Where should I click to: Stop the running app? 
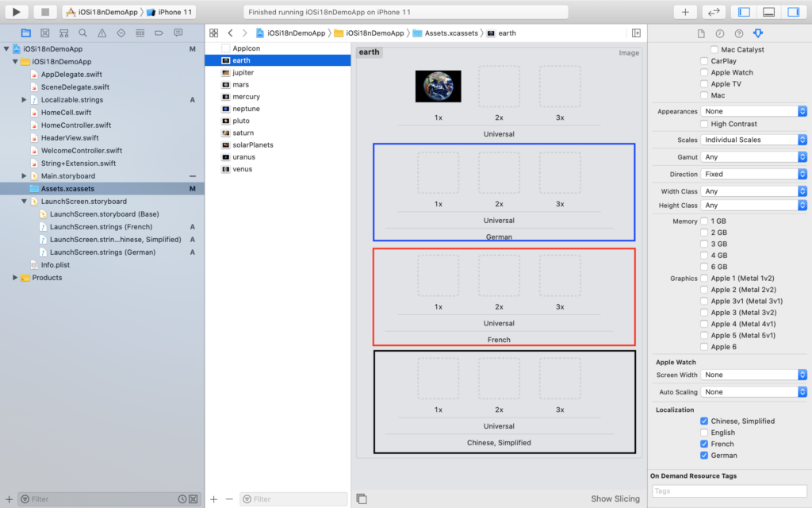tap(45, 11)
